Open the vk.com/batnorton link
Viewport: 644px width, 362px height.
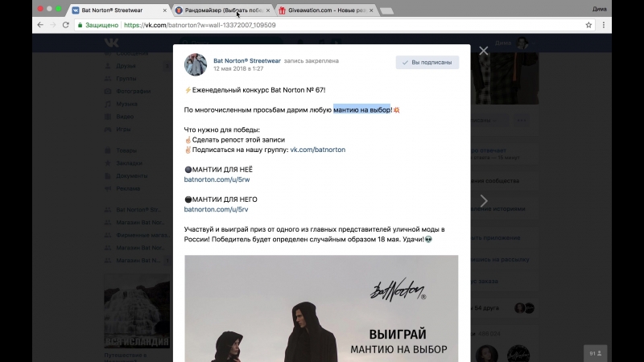point(317,150)
